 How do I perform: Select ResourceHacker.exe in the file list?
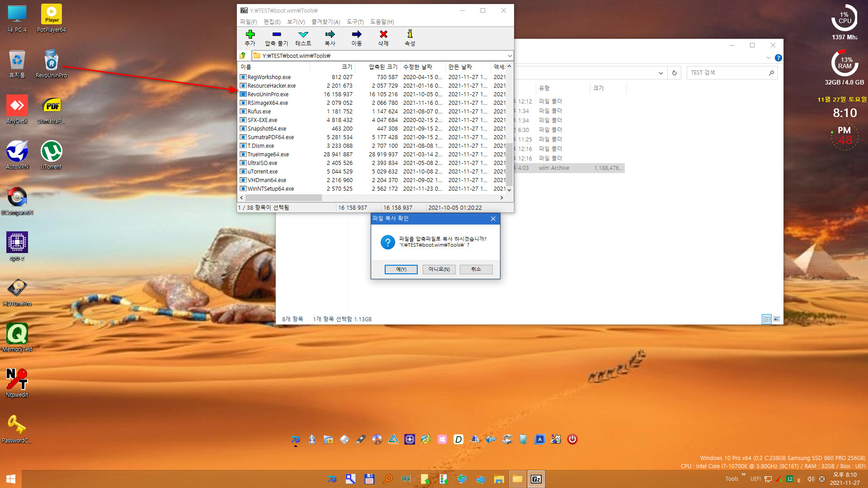click(271, 86)
